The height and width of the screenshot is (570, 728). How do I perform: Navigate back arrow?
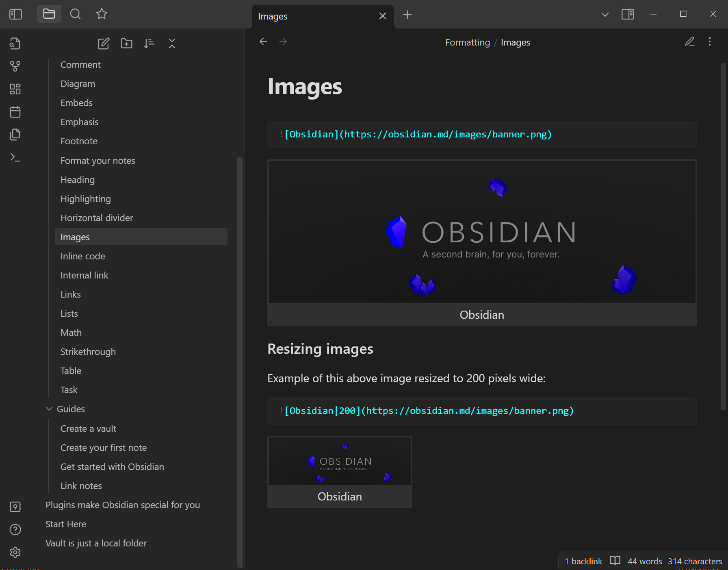pos(263,41)
